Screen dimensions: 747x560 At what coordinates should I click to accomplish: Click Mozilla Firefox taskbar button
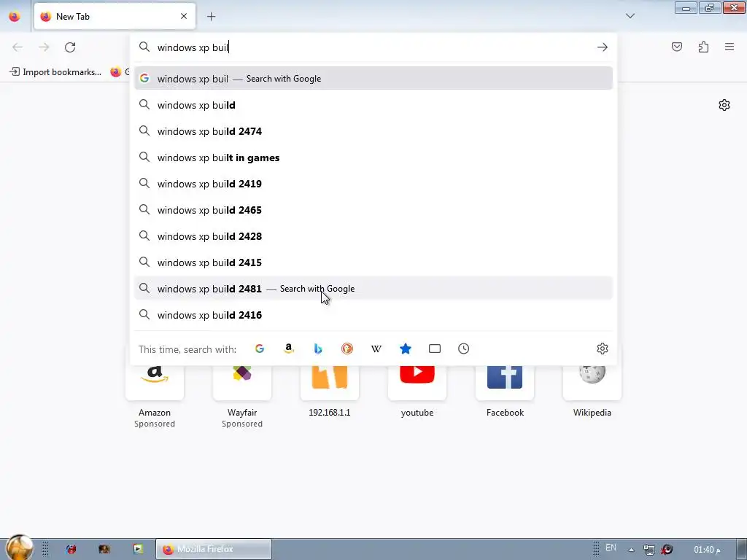[214, 549]
